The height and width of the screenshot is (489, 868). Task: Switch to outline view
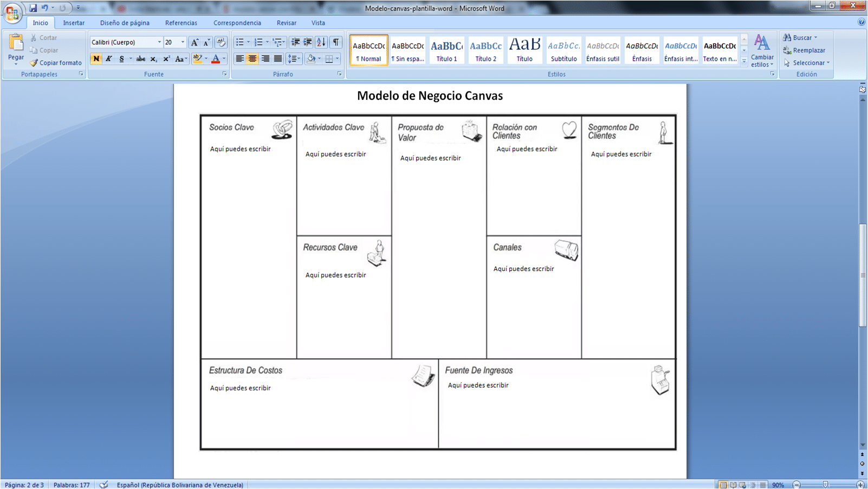pos(753,485)
